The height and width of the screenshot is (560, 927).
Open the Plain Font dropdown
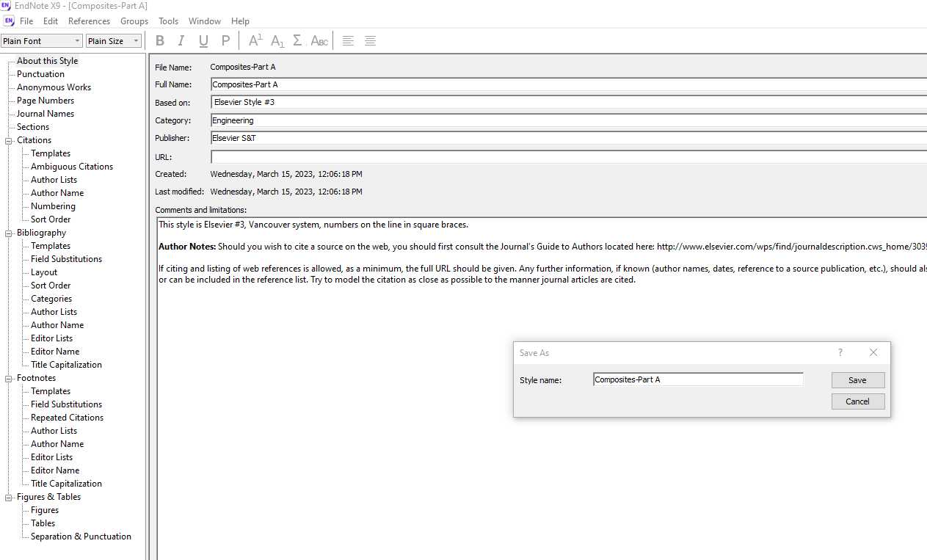tap(42, 41)
